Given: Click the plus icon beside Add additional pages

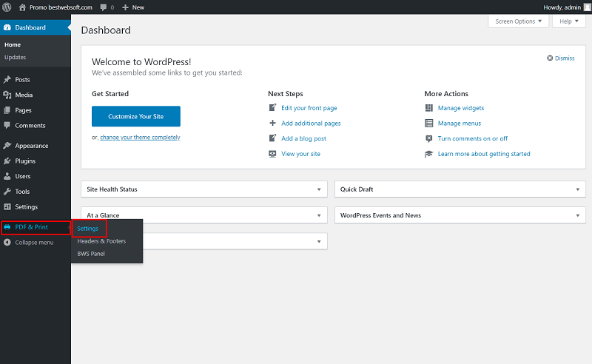Looking at the screenshot, I should click(272, 123).
